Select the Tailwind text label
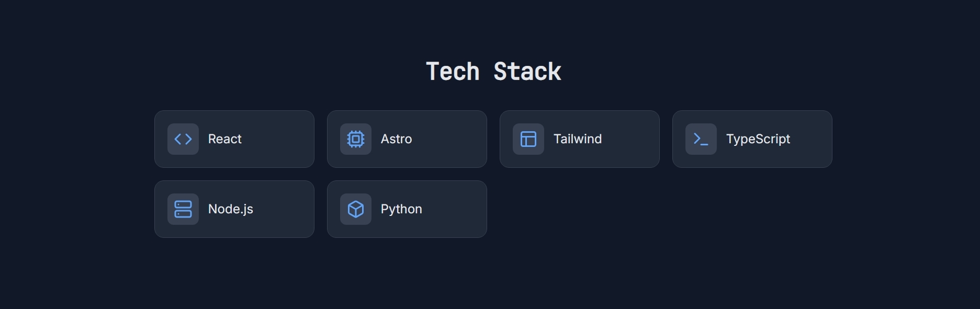 pyautogui.click(x=577, y=139)
